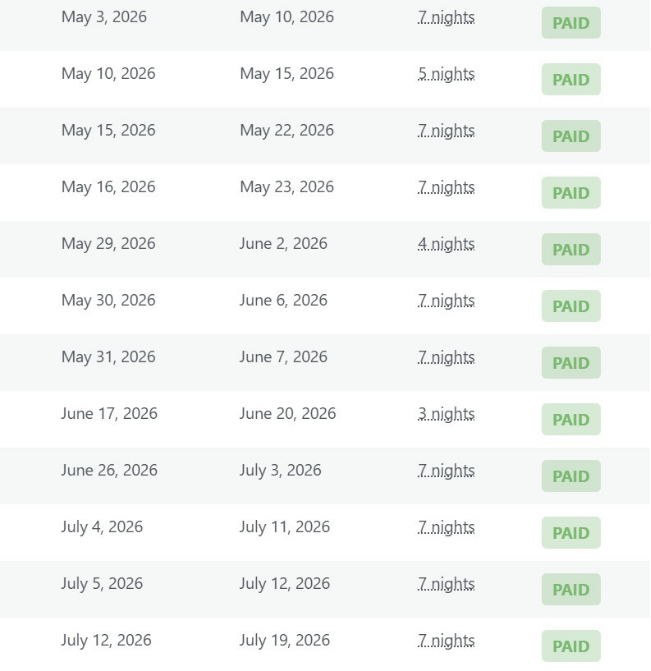Click PAID badge for May 31 booking
The image size is (651, 671).
click(x=571, y=362)
